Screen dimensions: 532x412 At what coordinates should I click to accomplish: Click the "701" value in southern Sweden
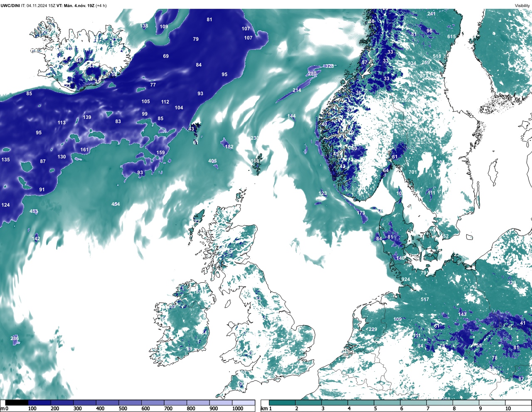point(412,172)
